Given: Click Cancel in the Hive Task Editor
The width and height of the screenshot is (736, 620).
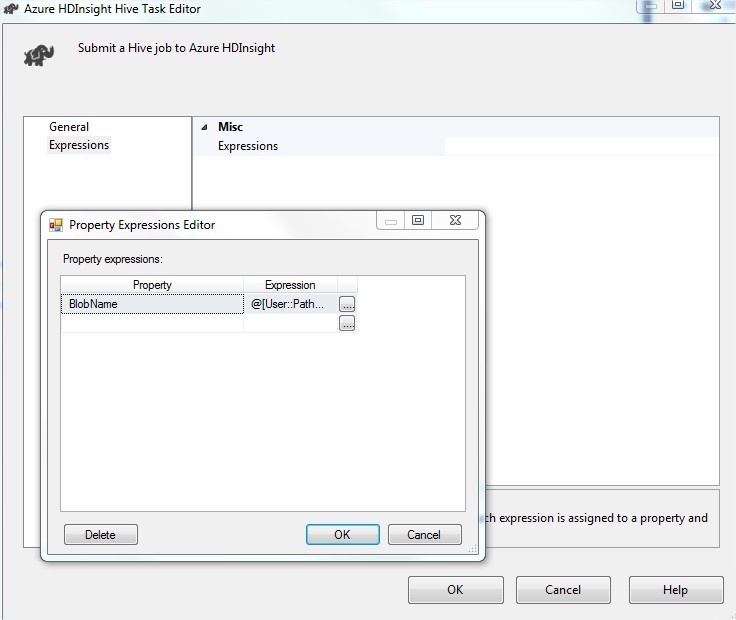Looking at the screenshot, I should (563, 589).
